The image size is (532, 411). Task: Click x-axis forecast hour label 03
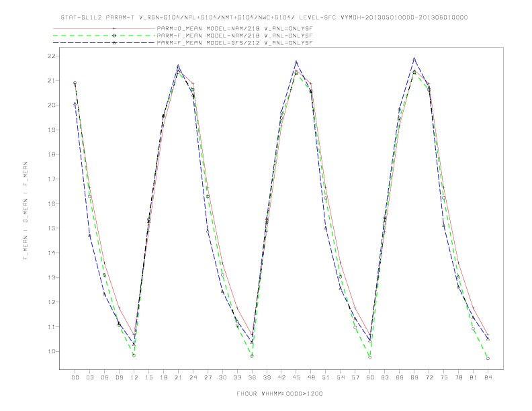tap(89, 377)
